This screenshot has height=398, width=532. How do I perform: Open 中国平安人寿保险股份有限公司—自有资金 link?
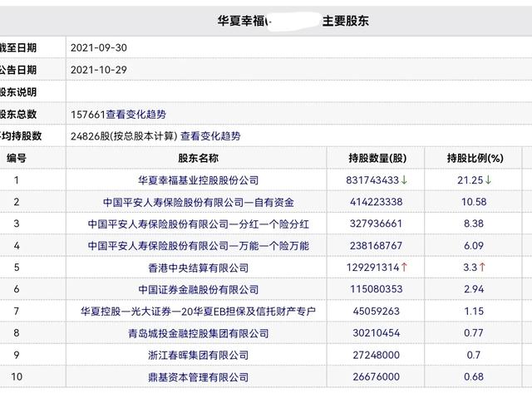tap(198, 202)
